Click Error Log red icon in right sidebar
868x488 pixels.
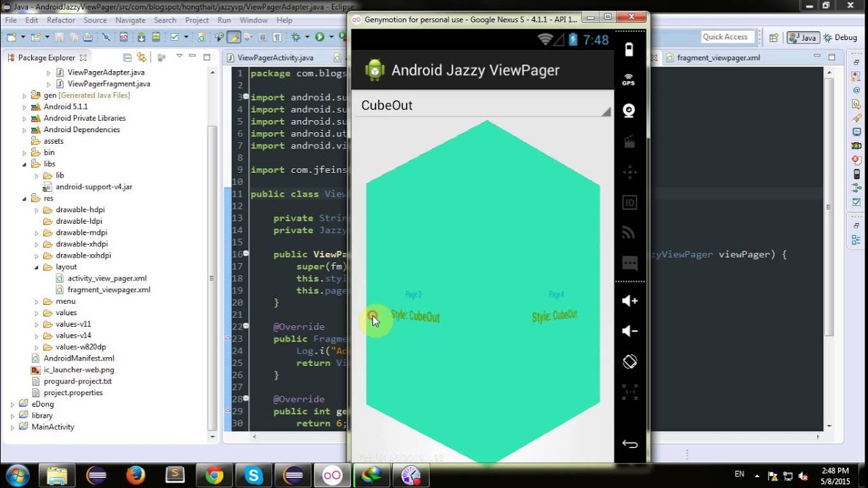coord(857,160)
